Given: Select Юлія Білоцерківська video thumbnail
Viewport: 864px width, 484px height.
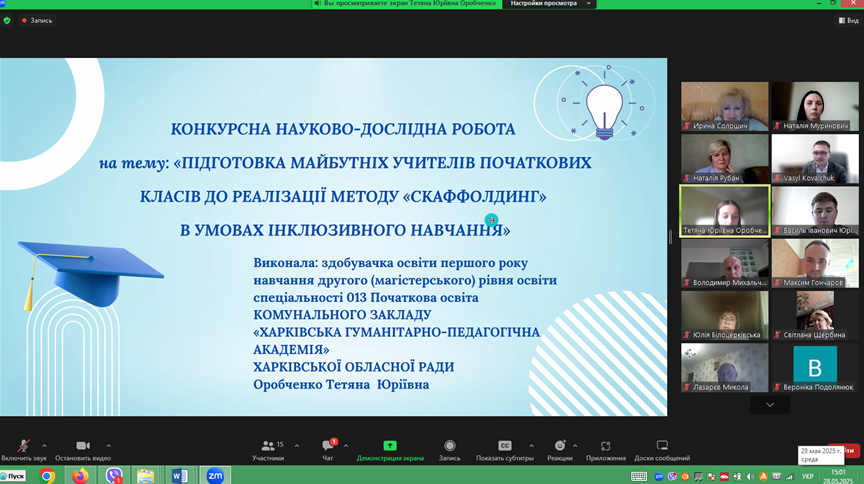Looking at the screenshot, I should tap(725, 315).
